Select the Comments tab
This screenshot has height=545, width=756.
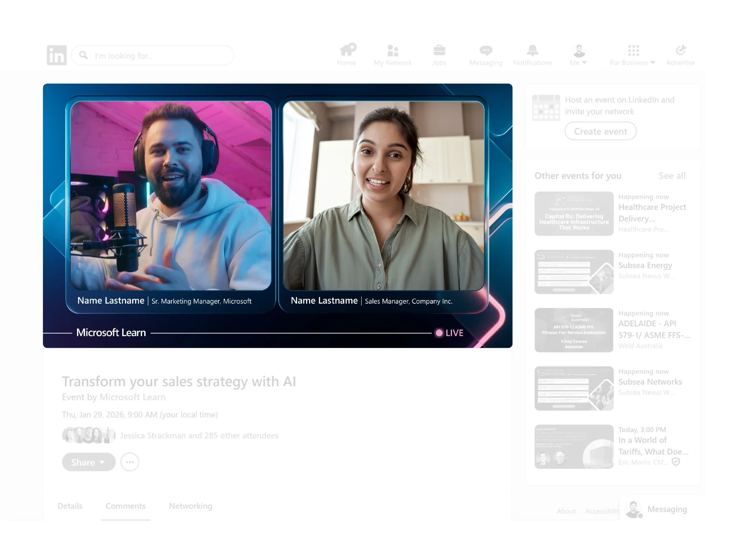click(125, 506)
